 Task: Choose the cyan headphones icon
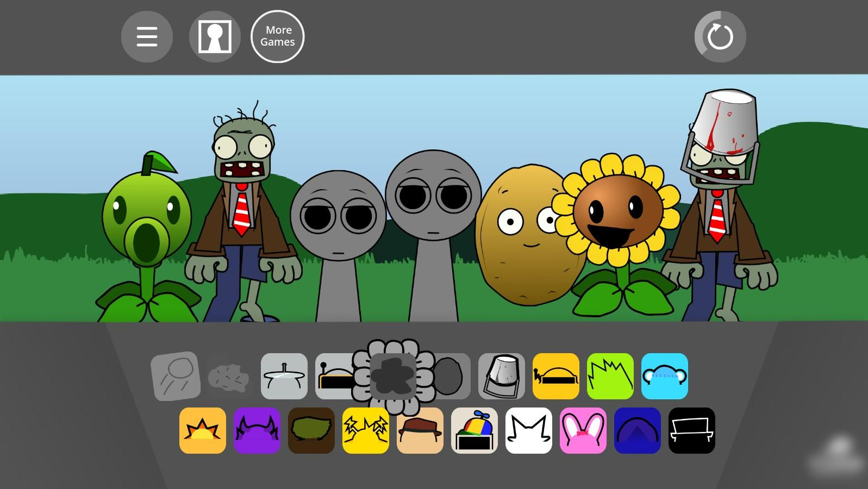click(665, 376)
